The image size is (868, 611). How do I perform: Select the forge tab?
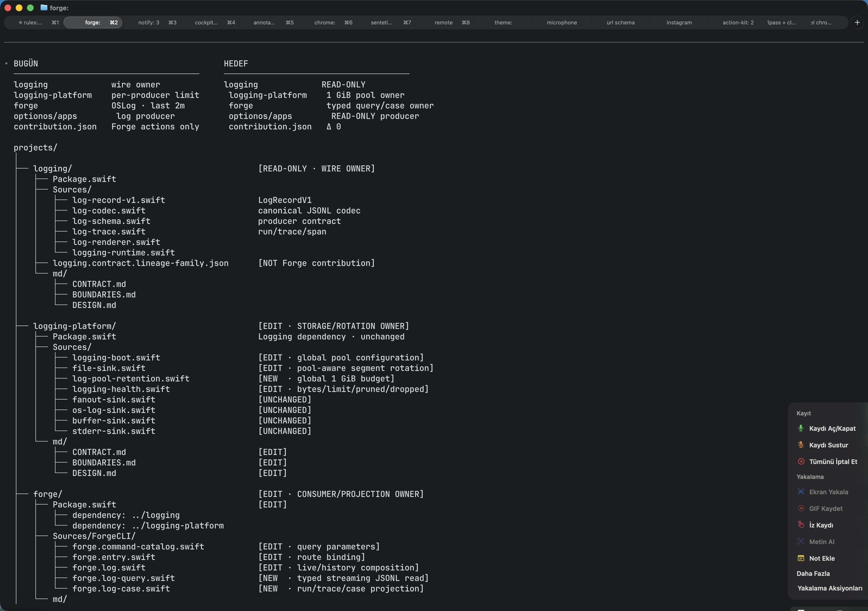click(93, 22)
